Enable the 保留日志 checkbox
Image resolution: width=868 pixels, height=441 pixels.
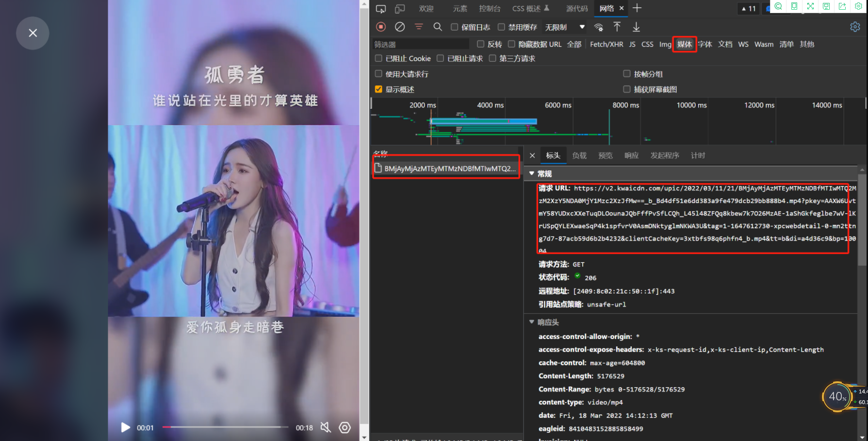[455, 27]
